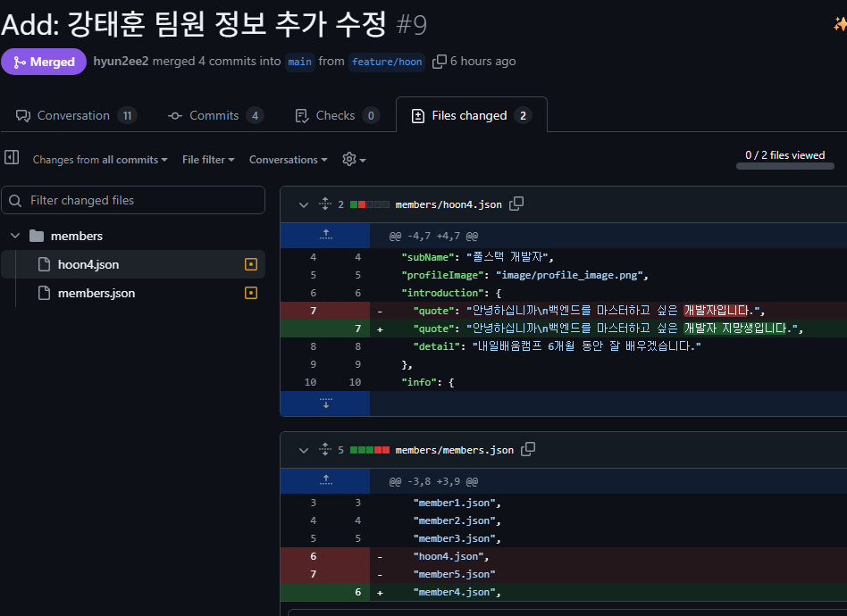Click added line 7 quote in hoon4.json
The image size is (847, 616).
564,329
